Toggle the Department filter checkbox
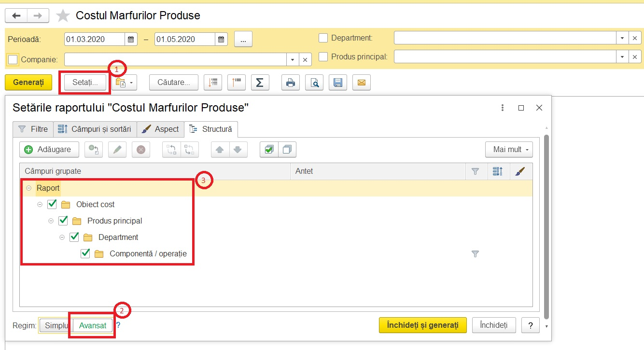The image size is (644, 350). pyautogui.click(x=323, y=38)
